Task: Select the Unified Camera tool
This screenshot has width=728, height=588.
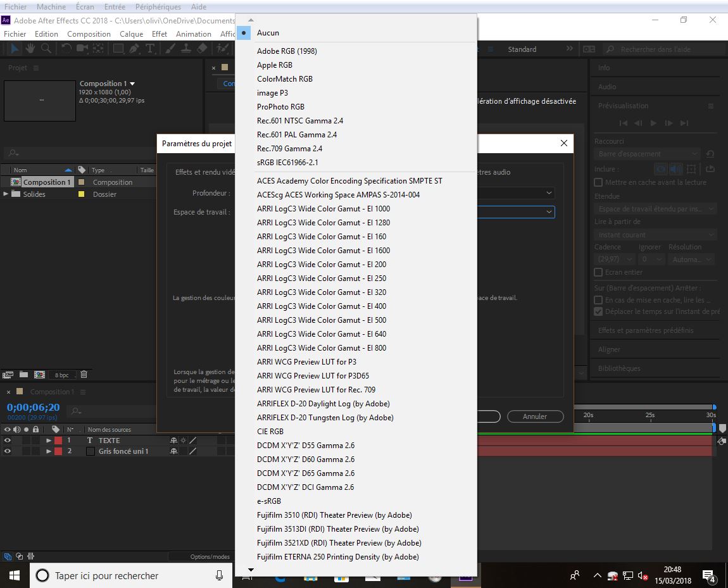Action: [x=82, y=48]
